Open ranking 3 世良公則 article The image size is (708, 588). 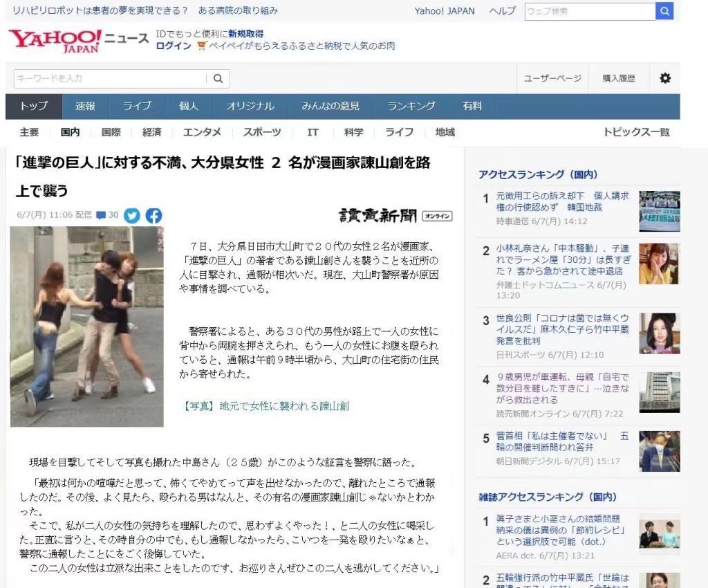click(563, 329)
